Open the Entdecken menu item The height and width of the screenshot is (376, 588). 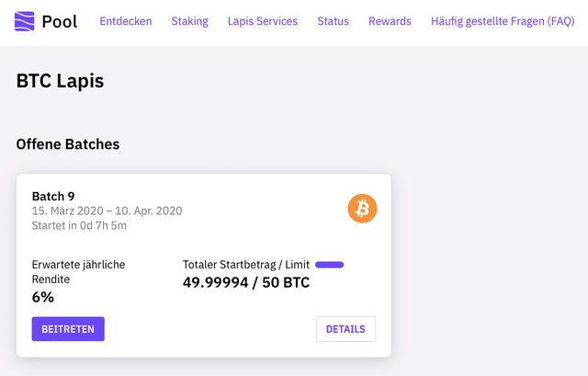tap(126, 21)
